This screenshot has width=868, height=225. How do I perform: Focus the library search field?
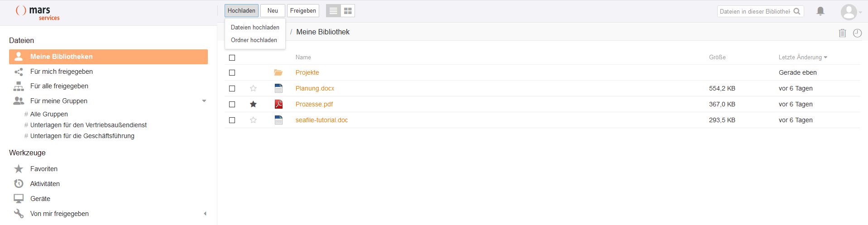[754, 11]
